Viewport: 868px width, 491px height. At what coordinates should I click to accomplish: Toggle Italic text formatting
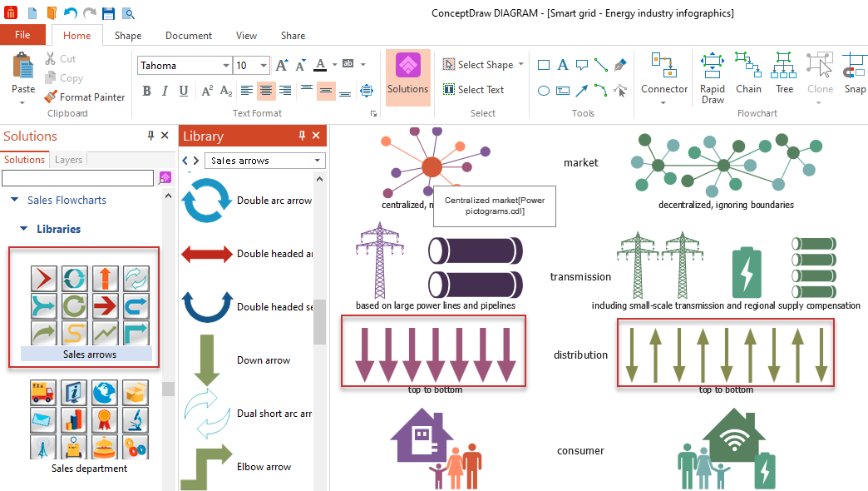[x=165, y=91]
